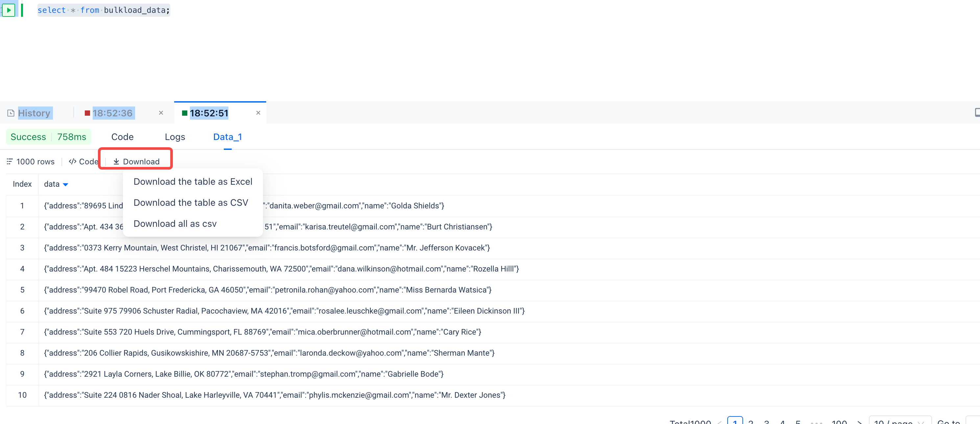
Task: Run the SQL query with play button
Action: click(x=8, y=10)
